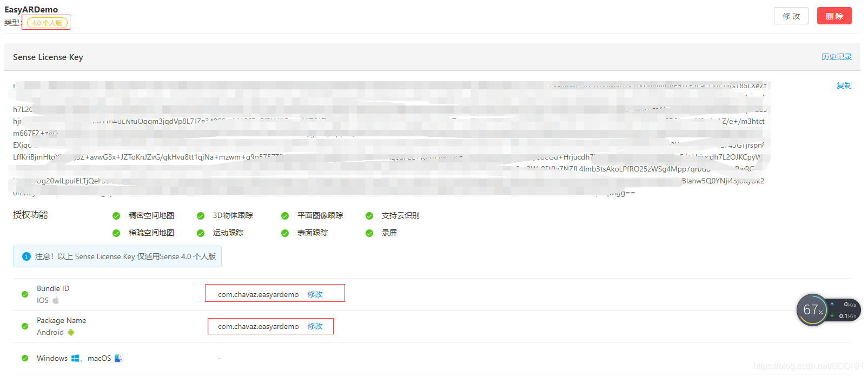The width and height of the screenshot is (868, 376).
Task: Click the 修改 (edit) button at top right
Action: pos(791,16)
